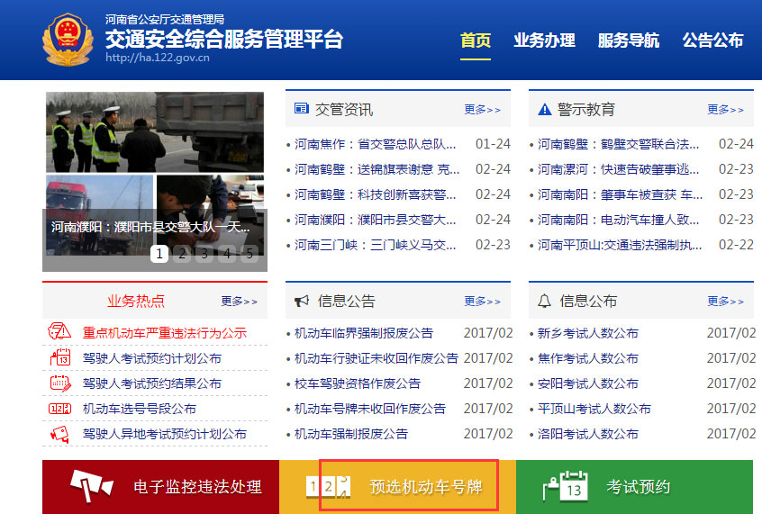Switch to the 业务办理 tab

click(543, 41)
